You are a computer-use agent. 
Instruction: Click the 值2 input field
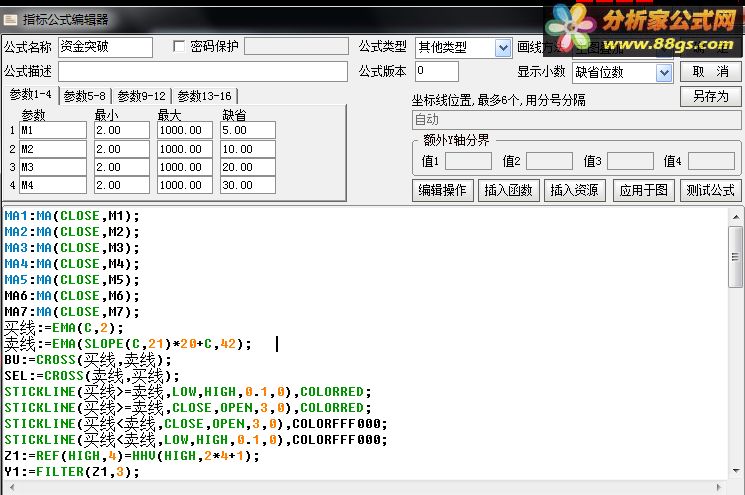(x=549, y=161)
